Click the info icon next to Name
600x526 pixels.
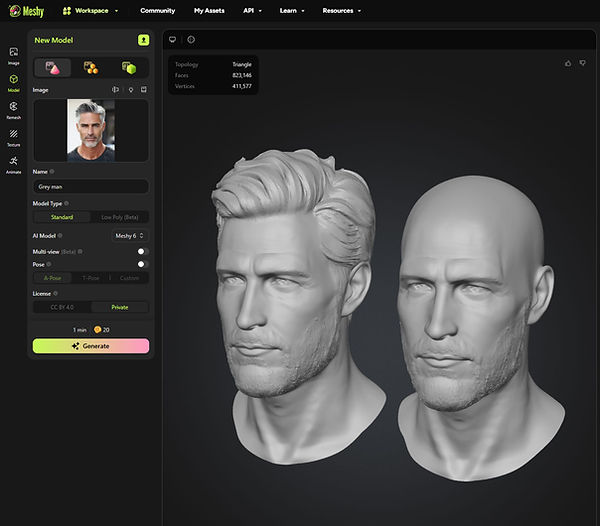pos(52,172)
